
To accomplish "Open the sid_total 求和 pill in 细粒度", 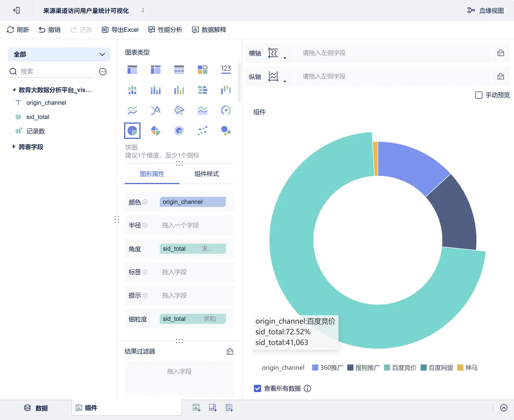I will [x=193, y=319].
